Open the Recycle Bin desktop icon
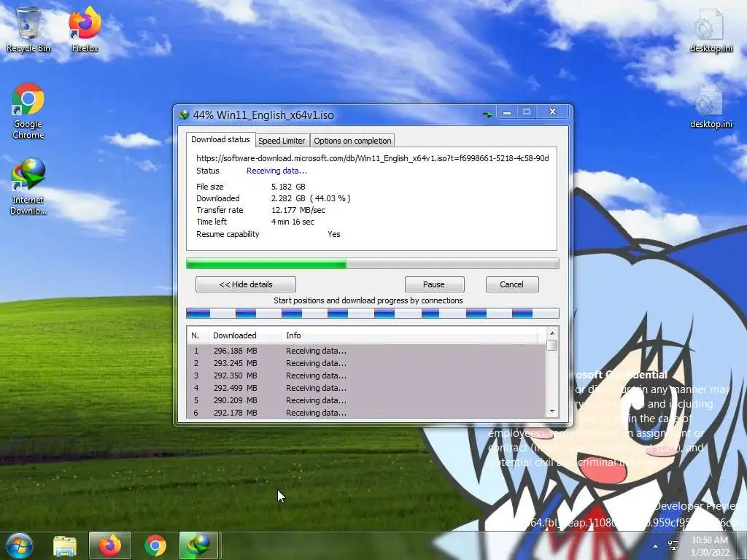The width and height of the screenshot is (747, 560). 28,30
